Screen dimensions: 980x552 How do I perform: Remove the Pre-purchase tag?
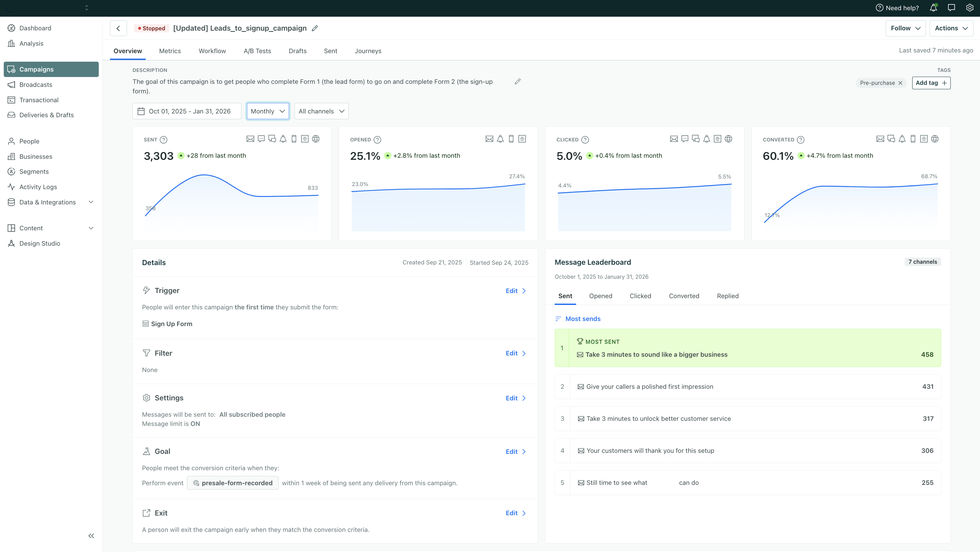coord(901,82)
